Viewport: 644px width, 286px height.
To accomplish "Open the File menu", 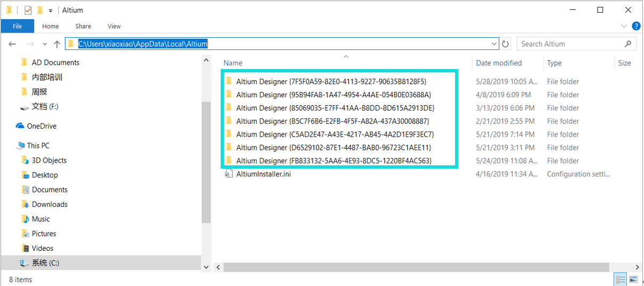I will click(x=17, y=26).
